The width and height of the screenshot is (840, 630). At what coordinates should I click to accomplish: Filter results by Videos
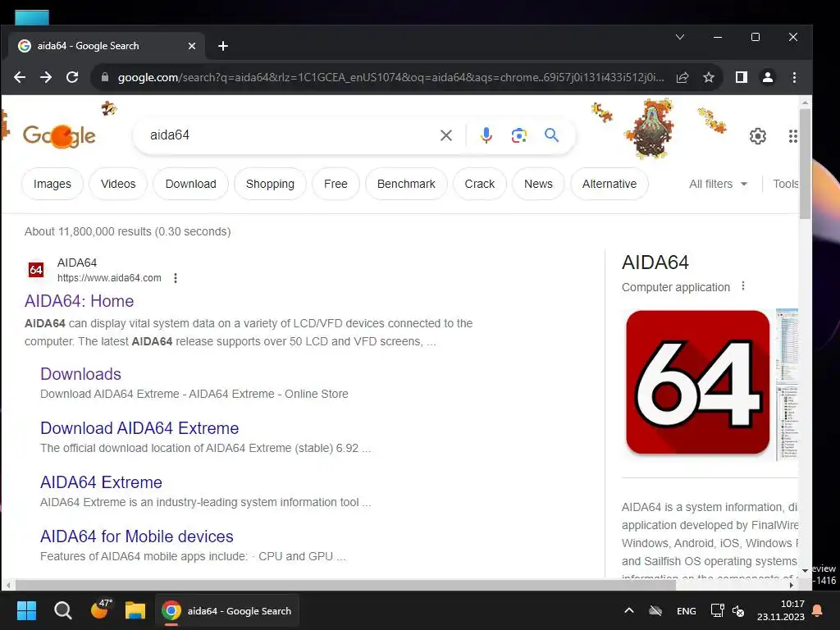[118, 184]
